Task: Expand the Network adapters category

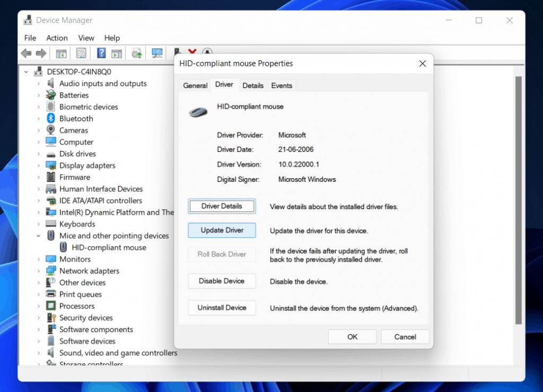Action: (x=38, y=271)
